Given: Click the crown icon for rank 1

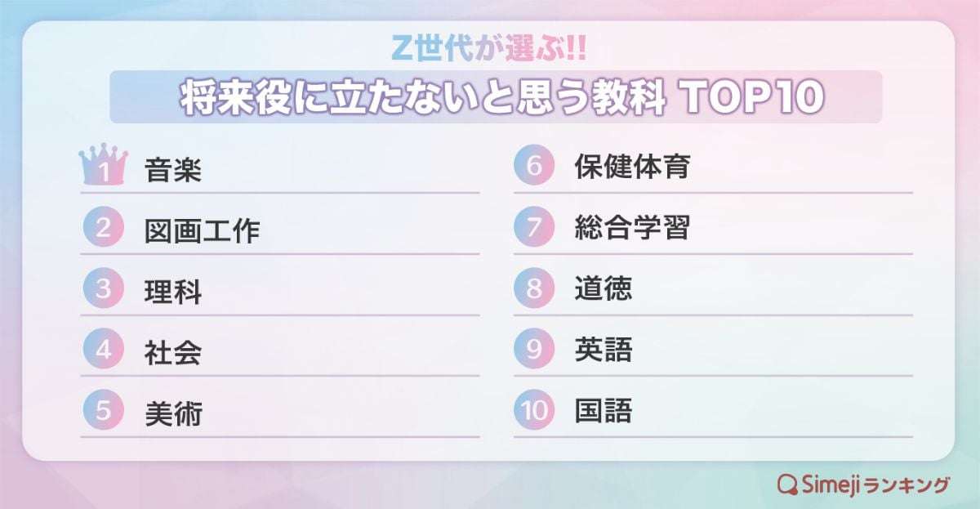Looking at the screenshot, I should (103, 168).
